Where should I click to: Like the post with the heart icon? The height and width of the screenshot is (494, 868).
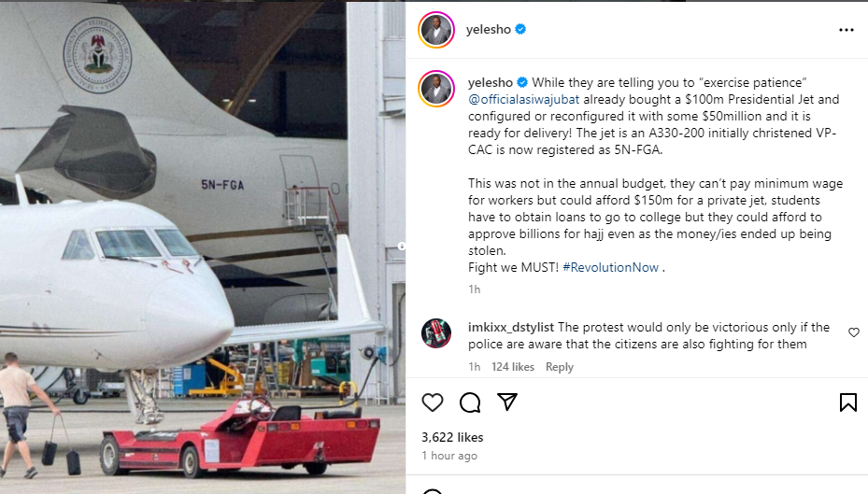[x=432, y=402]
